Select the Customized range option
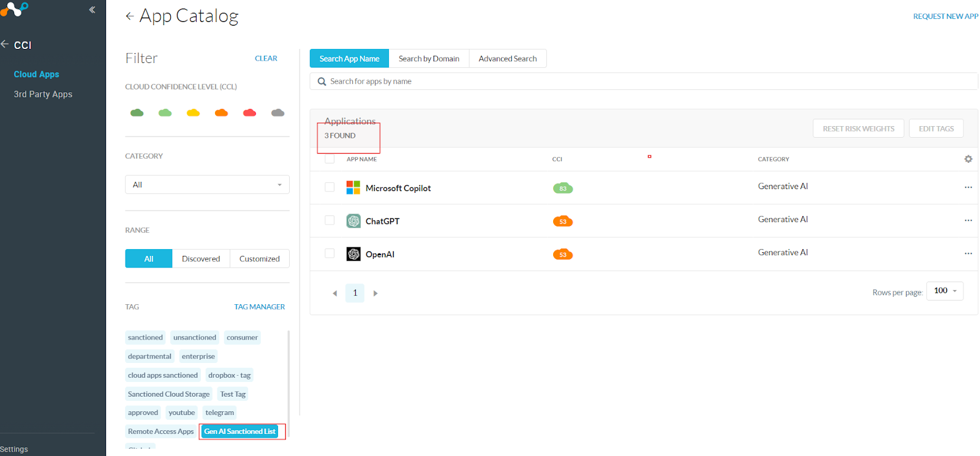 (260, 258)
